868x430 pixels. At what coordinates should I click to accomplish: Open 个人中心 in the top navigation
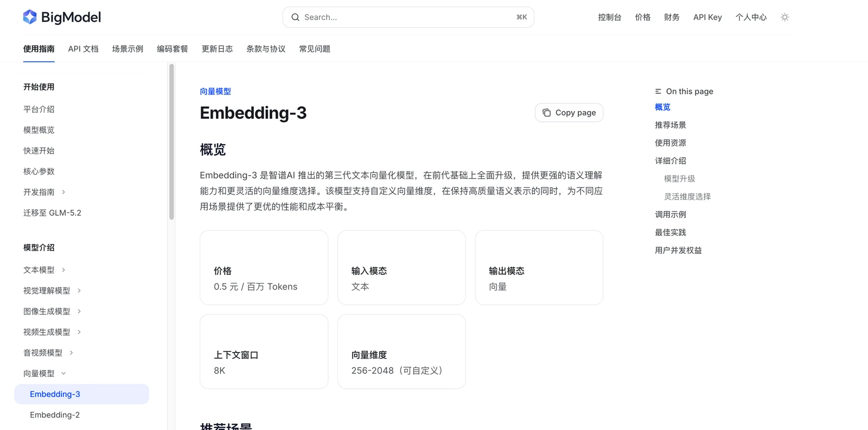click(751, 17)
